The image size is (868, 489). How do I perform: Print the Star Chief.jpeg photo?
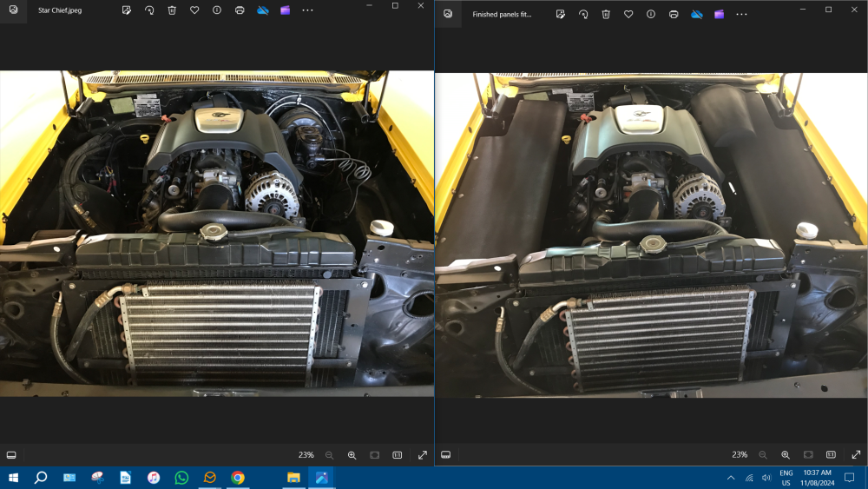tap(240, 10)
